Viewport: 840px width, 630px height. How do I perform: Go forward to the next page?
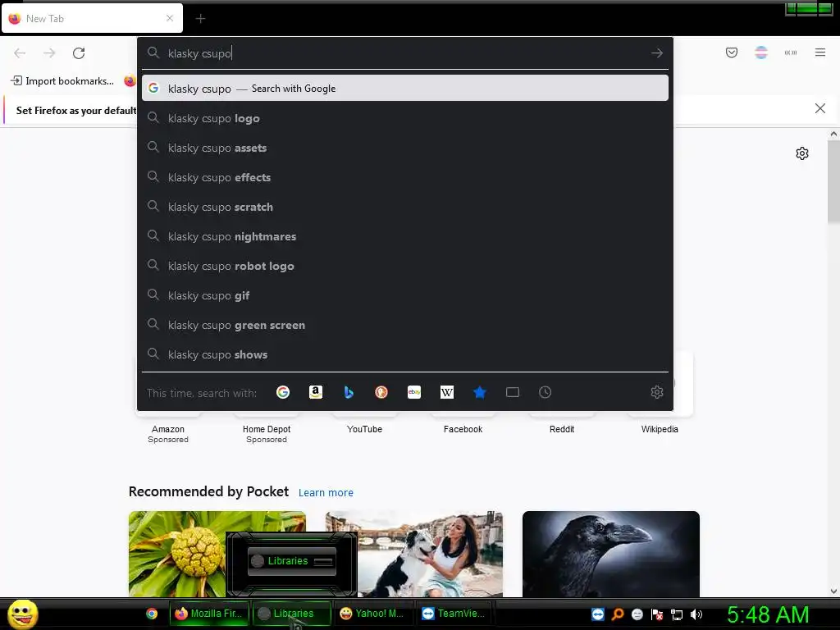point(49,53)
